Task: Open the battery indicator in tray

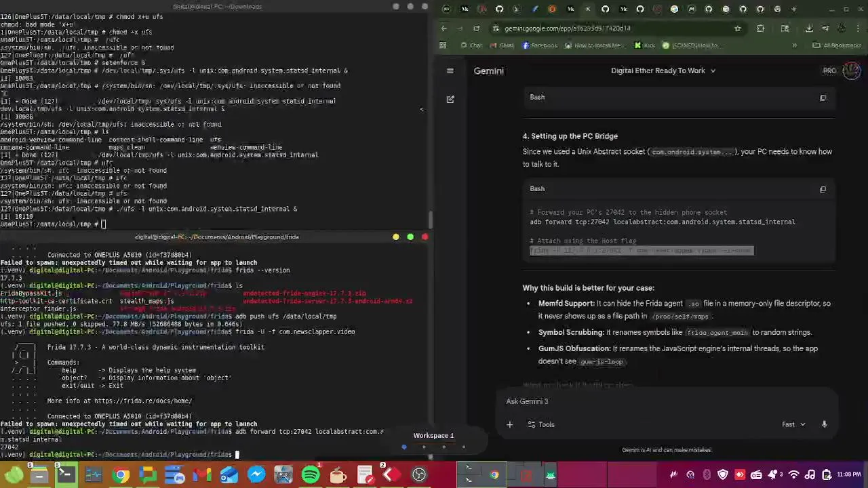Action: coord(825,474)
